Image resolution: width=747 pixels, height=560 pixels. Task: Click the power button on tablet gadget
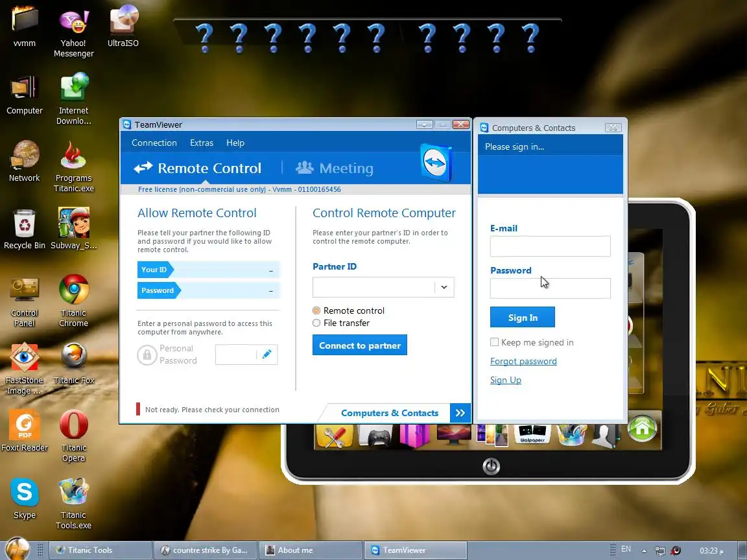tap(491, 466)
